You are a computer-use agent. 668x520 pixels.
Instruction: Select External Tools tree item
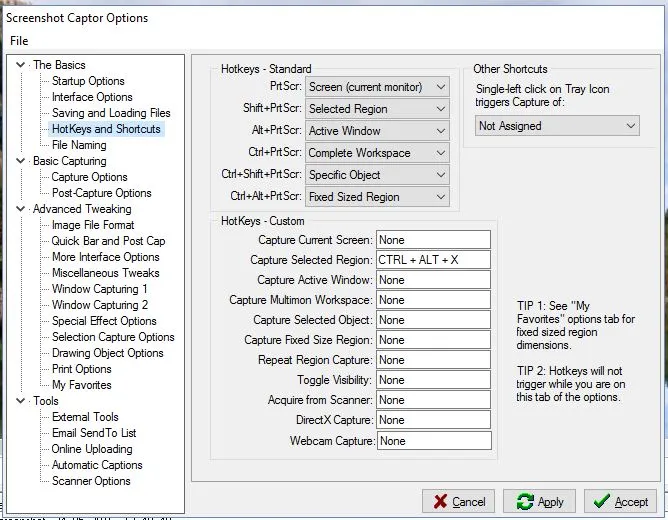[85, 417]
